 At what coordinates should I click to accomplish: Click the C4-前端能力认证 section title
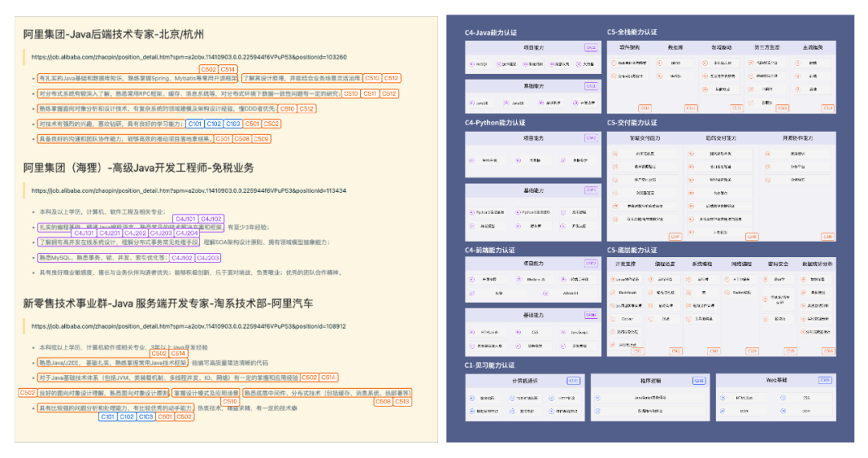(490, 250)
